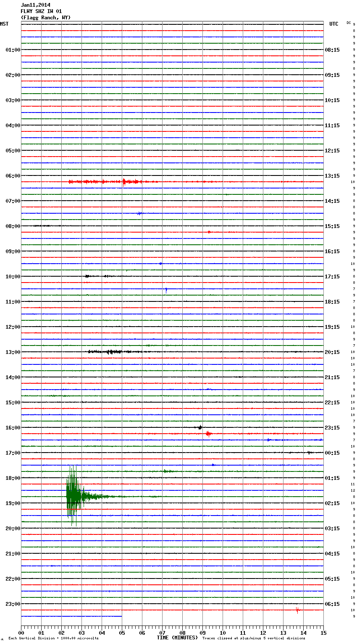The image size is (357, 644).
Task: Click the "Each Vertical Division = 1000.00 microvolts" note
Action: [x=53, y=639]
